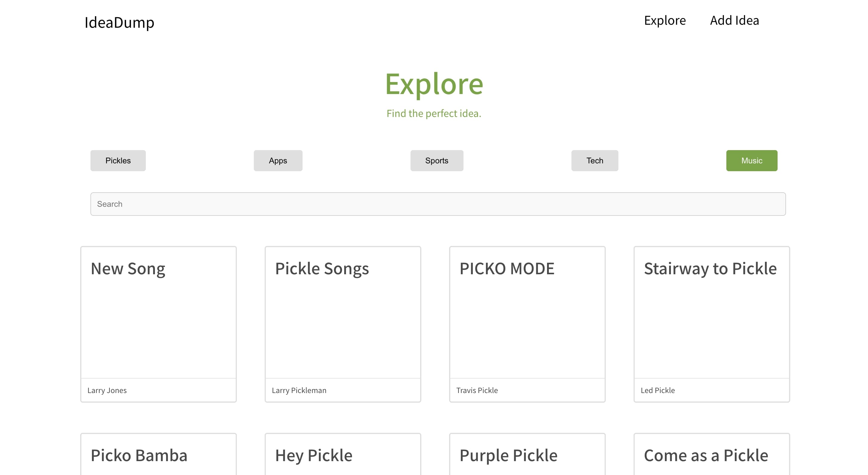This screenshot has width=868, height=475.
Task: Open the IdeaDump home logo
Action: (119, 22)
